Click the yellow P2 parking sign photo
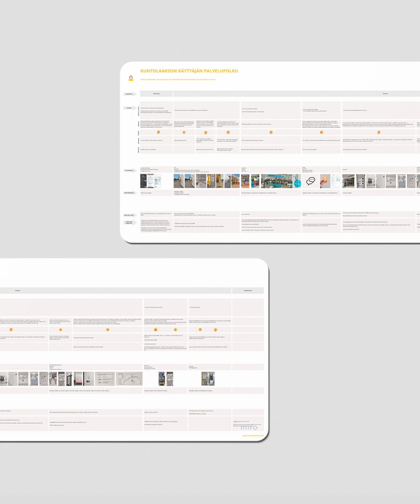This screenshot has height=504, width=420. point(211,181)
